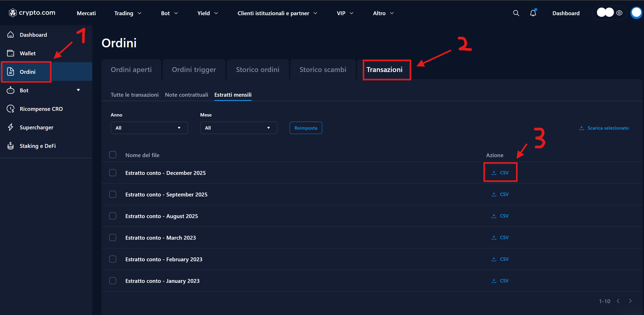The width and height of the screenshot is (644, 315).
Task: Check the February 2023 statement box
Action: click(113, 259)
